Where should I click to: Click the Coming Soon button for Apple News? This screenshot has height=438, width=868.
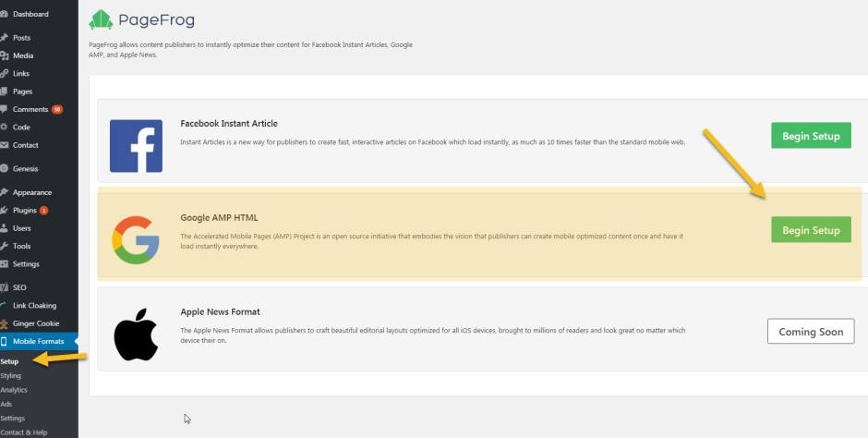click(811, 332)
